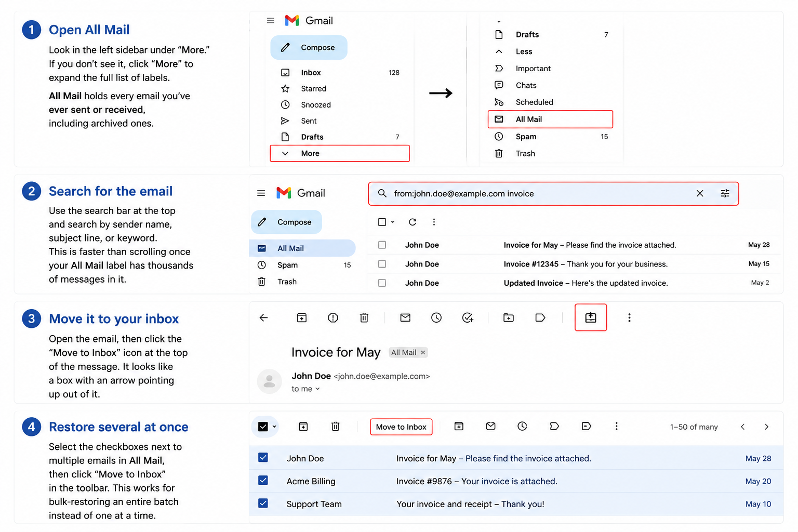Click the Trash icon below Spam in step 1's list
798x532 pixels.
tap(499, 153)
